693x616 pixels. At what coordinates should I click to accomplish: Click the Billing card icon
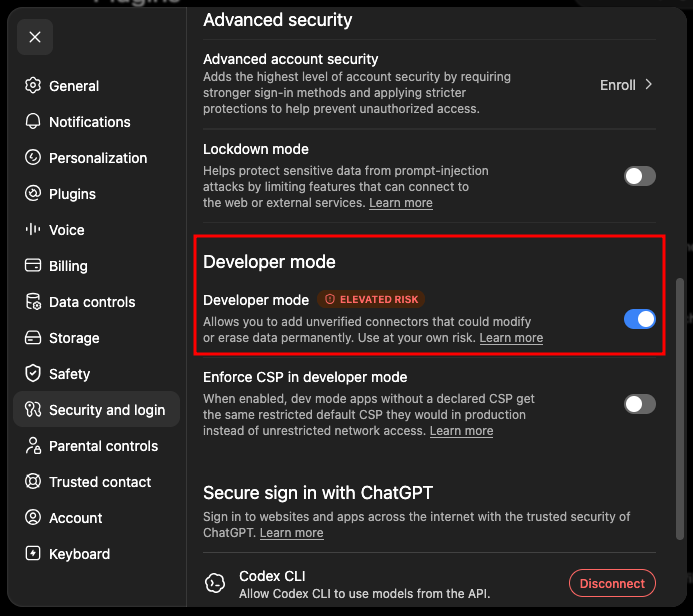point(33,265)
